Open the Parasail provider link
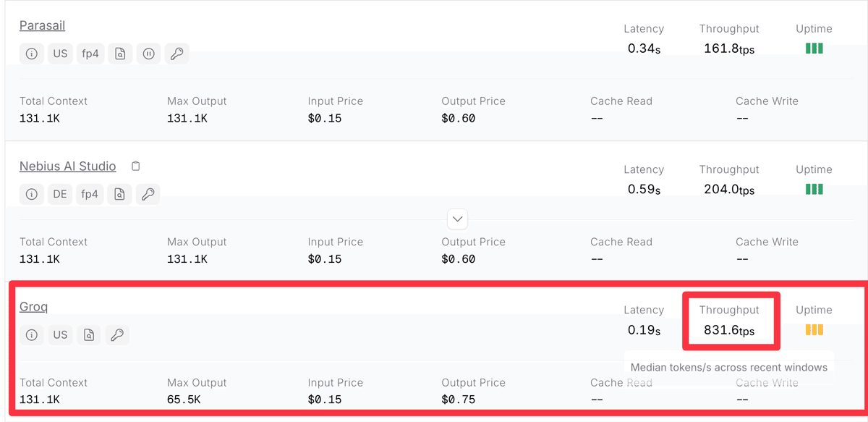The image size is (868, 422). pyautogui.click(x=42, y=25)
